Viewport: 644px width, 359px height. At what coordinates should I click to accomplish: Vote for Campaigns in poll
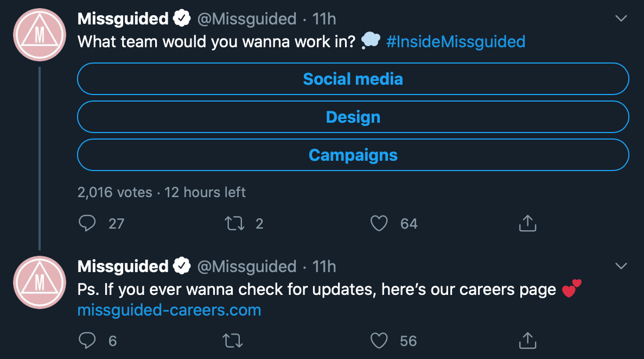[x=353, y=155]
